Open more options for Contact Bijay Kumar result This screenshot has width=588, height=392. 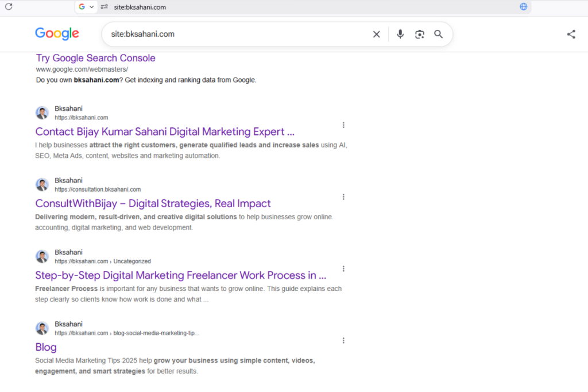click(343, 125)
